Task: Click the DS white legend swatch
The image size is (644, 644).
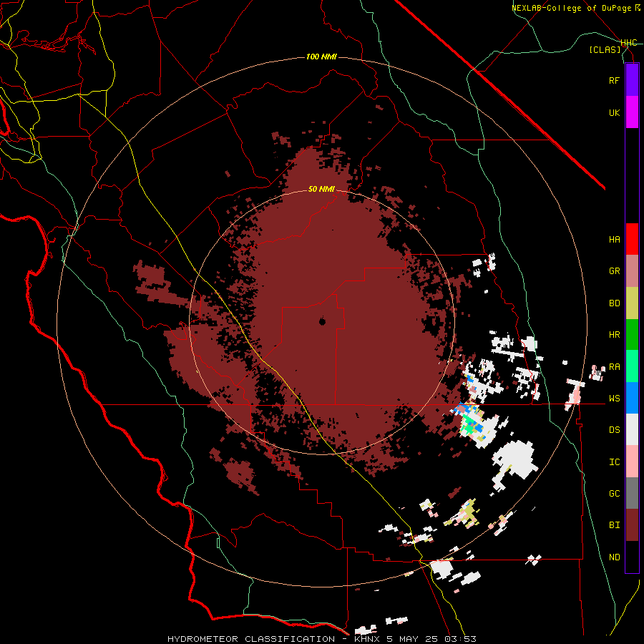Action: (x=632, y=429)
